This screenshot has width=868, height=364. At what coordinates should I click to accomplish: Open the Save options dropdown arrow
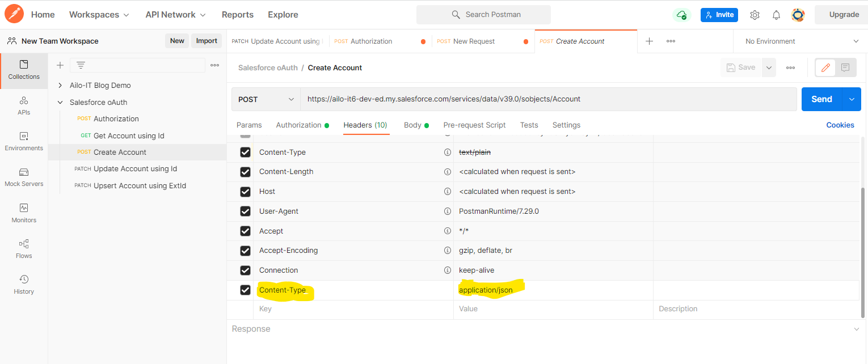click(x=769, y=67)
